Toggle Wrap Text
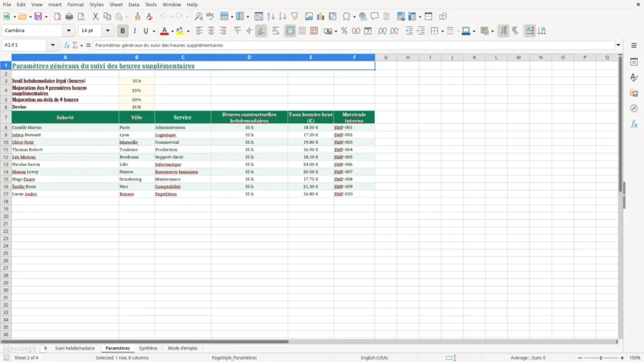This screenshot has height=362, width=644. (x=275, y=31)
